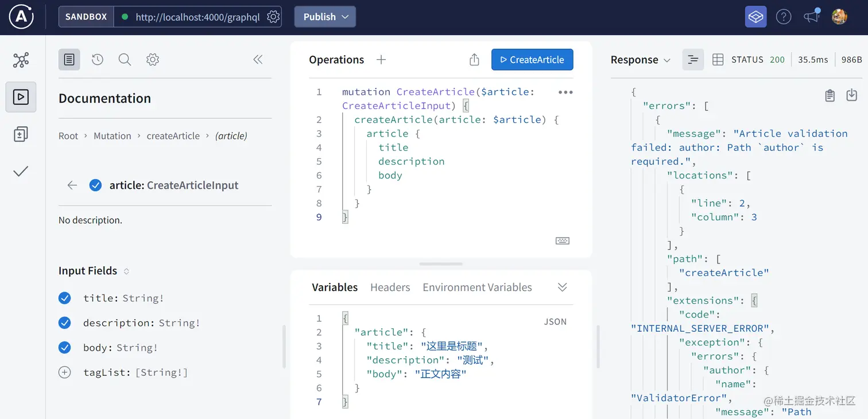Image resolution: width=868 pixels, height=419 pixels.
Task: Open the Schema graph sidebar icon
Action: pyautogui.click(x=21, y=60)
